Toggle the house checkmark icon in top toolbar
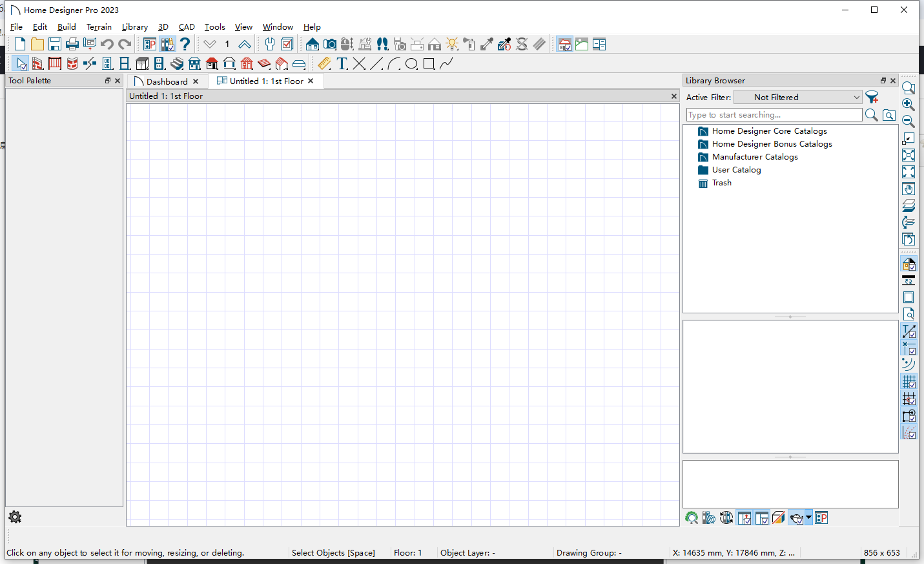924x564 pixels. (564, 44)
